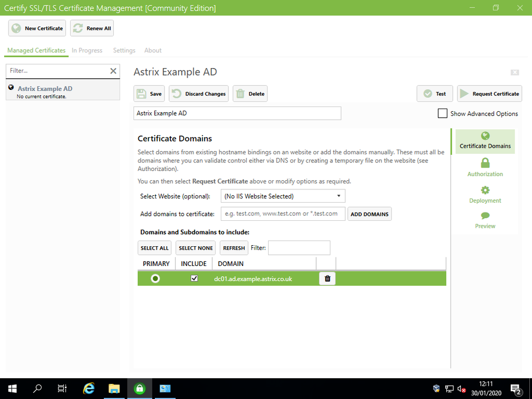Click Request Certificate
This screenshot has height=399, width=532.
tap(489, 93)
